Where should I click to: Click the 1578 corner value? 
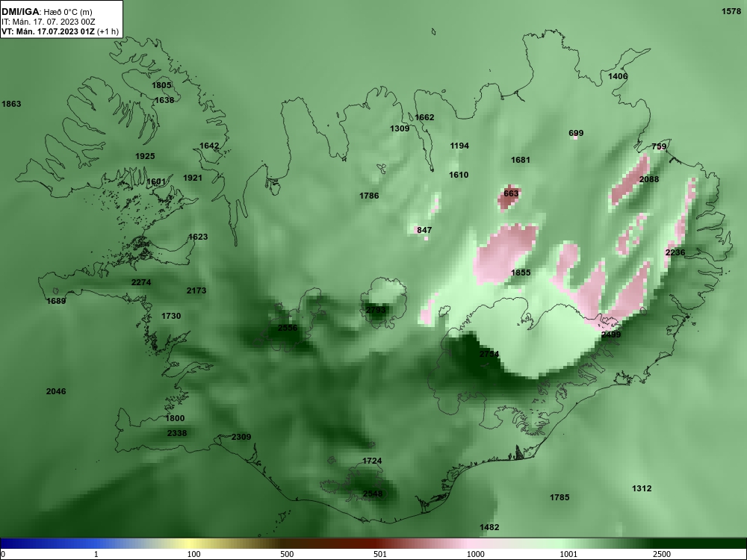731,11
